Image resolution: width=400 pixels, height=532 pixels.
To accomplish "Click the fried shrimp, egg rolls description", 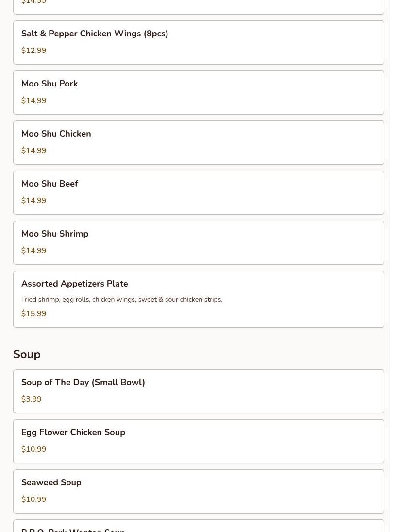I will [x=121, y=300].
